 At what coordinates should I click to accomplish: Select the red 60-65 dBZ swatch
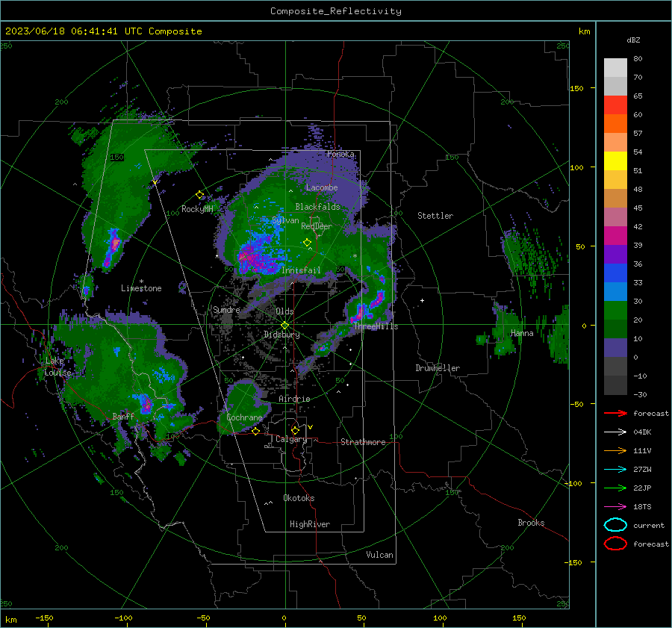coord(615,105)
